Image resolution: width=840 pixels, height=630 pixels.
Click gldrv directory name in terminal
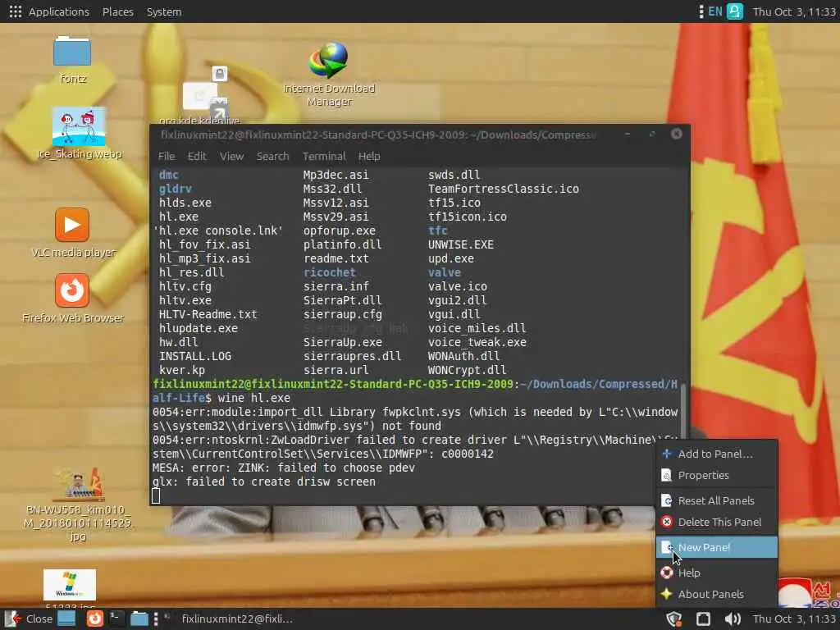pos(176,189)
